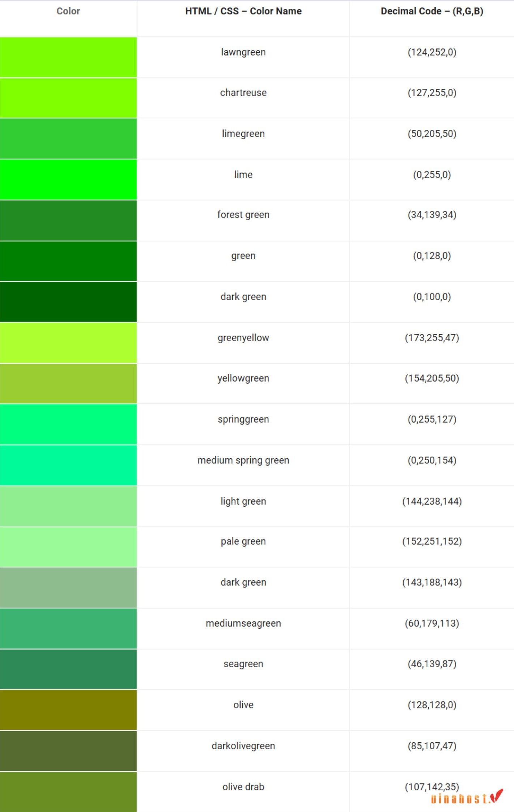Select the (46,139,87) decimal code

[432, 664]
